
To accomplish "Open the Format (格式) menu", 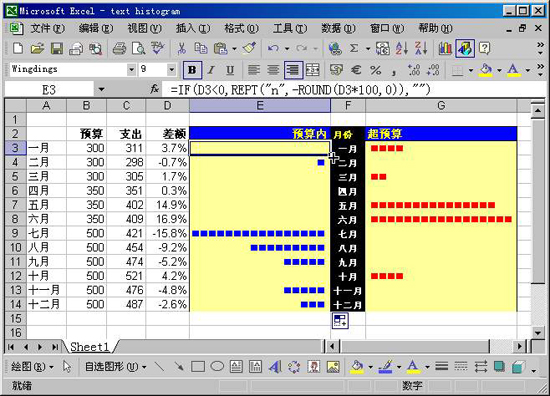I will pos(241,28).
